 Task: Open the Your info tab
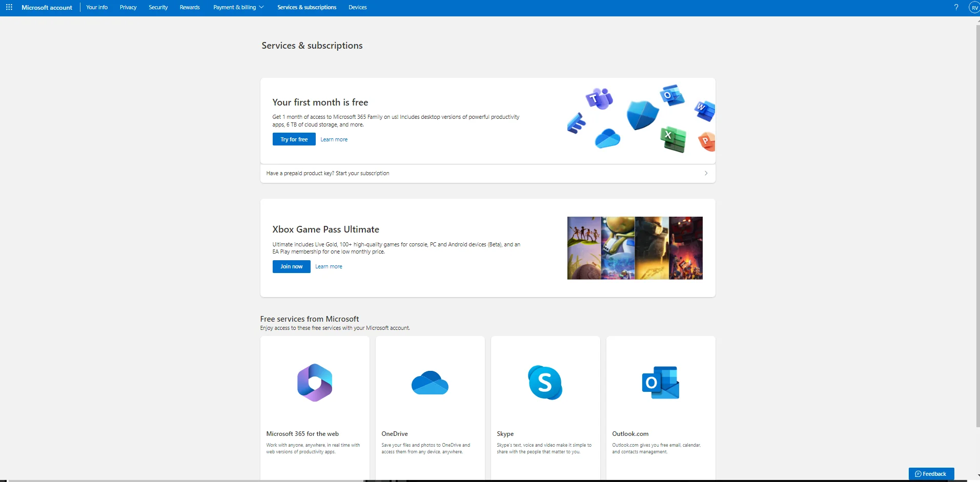point(97,7)
